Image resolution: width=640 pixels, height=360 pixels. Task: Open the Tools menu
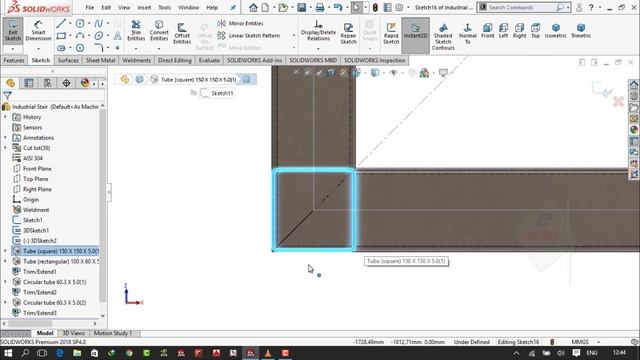[x=164, y=7]
